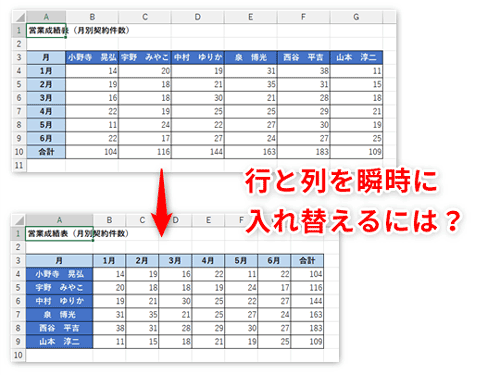Select the 小野寺 晃弘 header cell in the top table
Image resolution: width=500 pixels, height=375 pixels.
[x=92, y=57]
